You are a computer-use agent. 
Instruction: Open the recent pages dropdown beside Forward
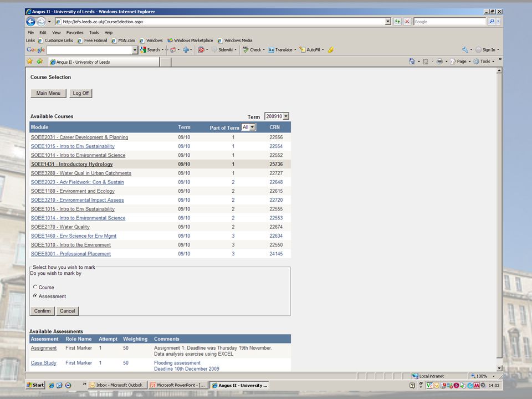click(49, 22)
